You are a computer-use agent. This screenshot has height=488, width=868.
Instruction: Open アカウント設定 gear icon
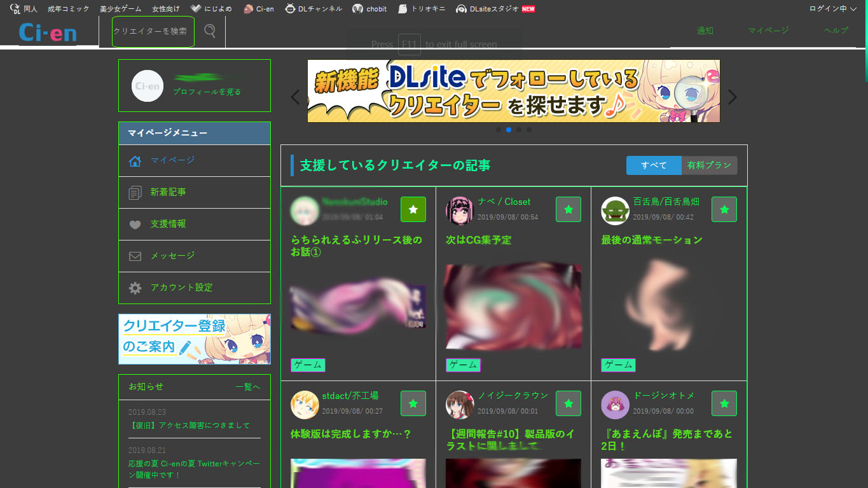click(135, 288)
